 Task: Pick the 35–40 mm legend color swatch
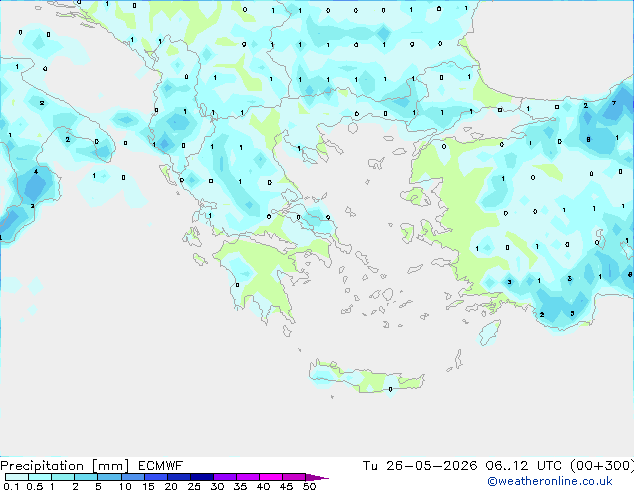point(247,477)
